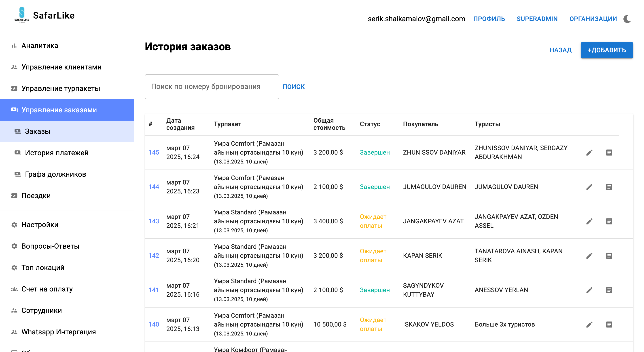The height and width of the screenshot is (352, 644).
Task: Select Заказы submenu item
Action: [67, 131]
